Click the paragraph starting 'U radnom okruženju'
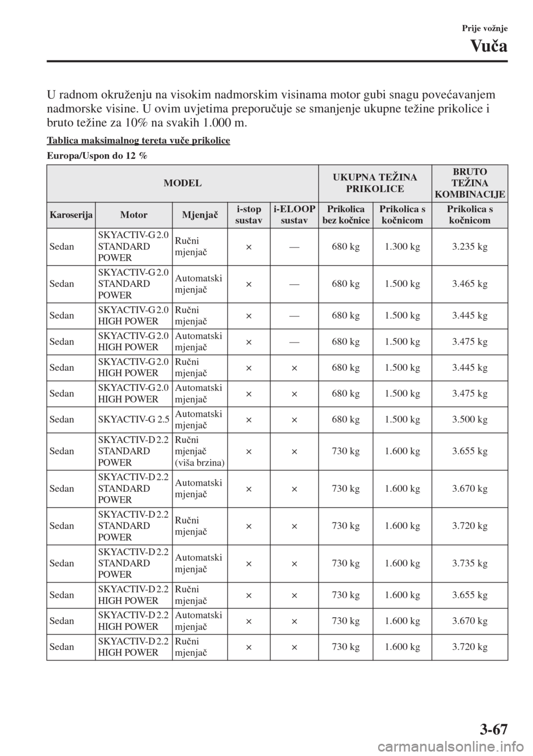 tap(271, 107)
